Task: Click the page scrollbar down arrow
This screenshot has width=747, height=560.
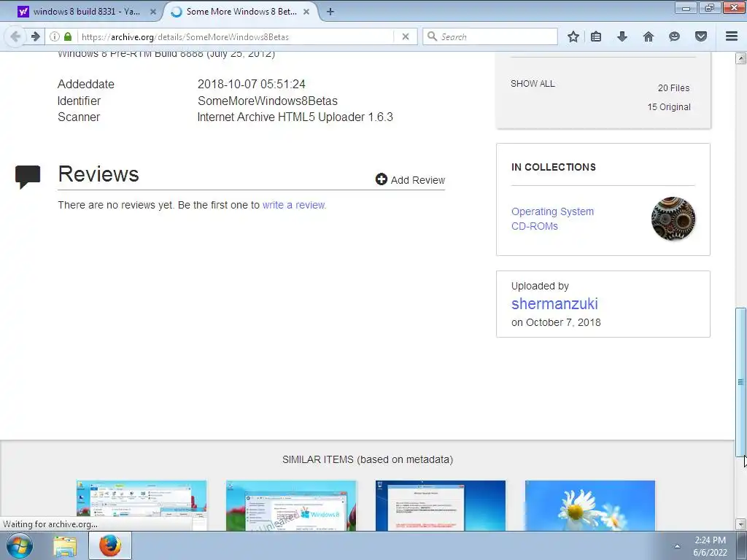Action: (740, 524)
